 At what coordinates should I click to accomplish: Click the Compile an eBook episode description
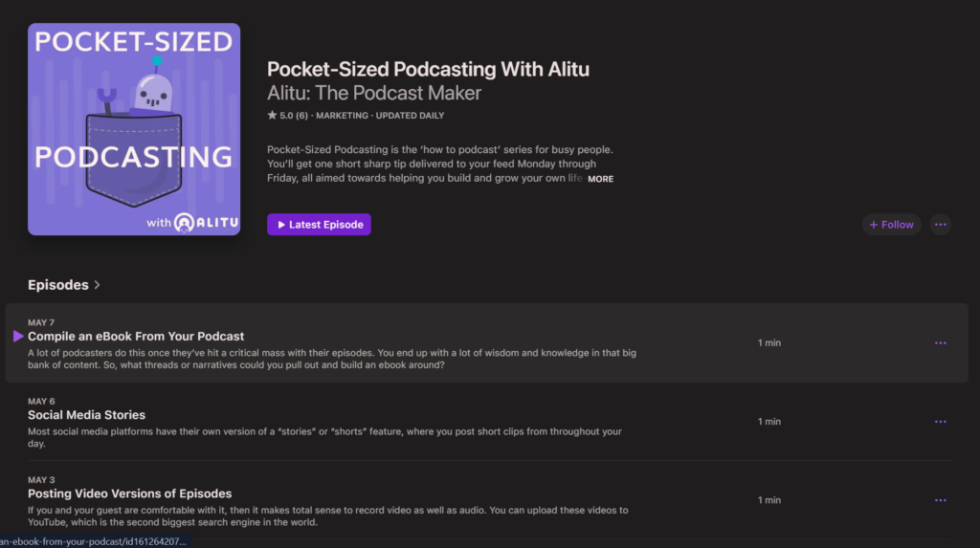click(x=332, y=359)
